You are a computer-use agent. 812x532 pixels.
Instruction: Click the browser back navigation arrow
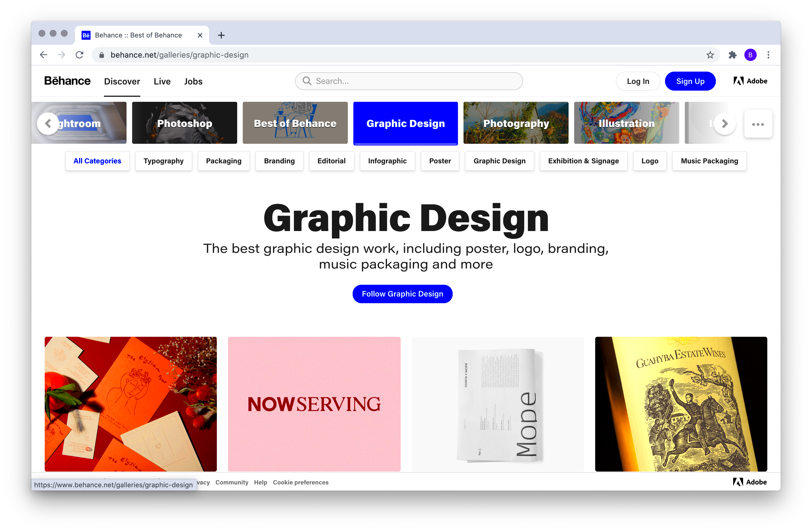(x=45, y=55)
